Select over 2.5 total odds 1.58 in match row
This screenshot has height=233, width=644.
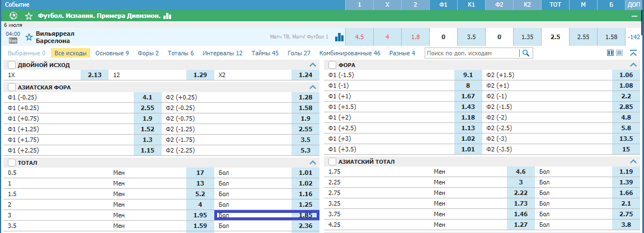(x=611, y=37)
